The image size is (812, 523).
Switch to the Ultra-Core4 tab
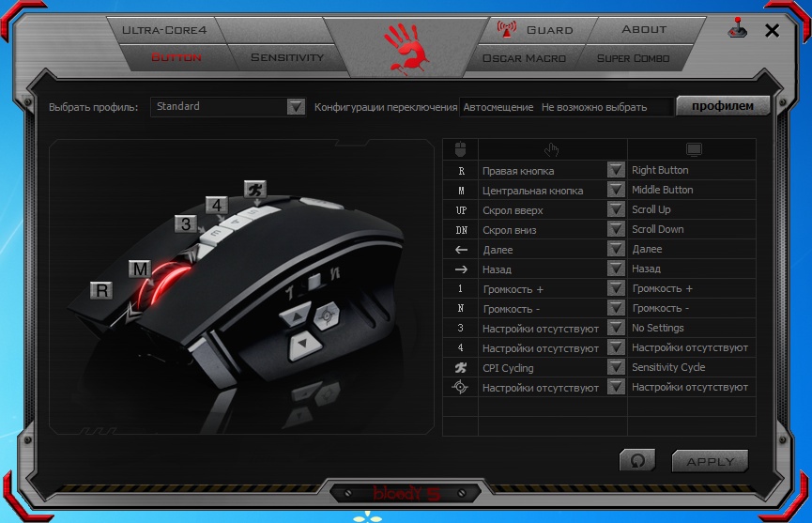click(x=164, y=30)
